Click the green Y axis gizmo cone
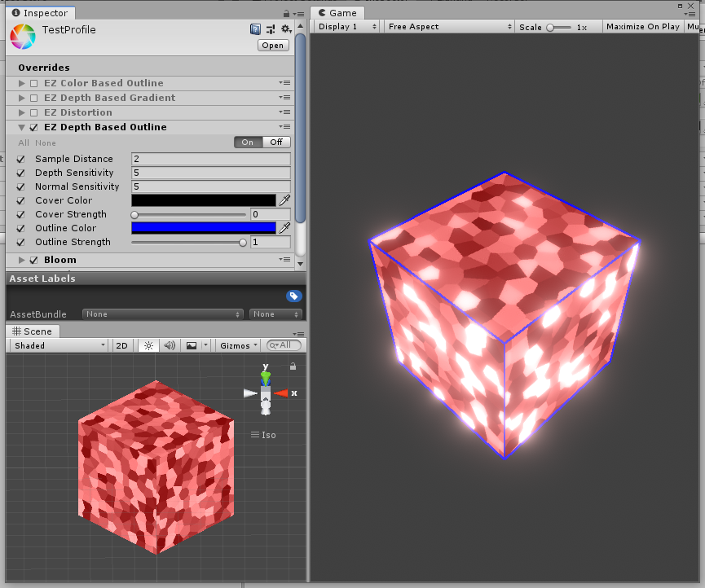The image size is (705, 588). point(266,378)
